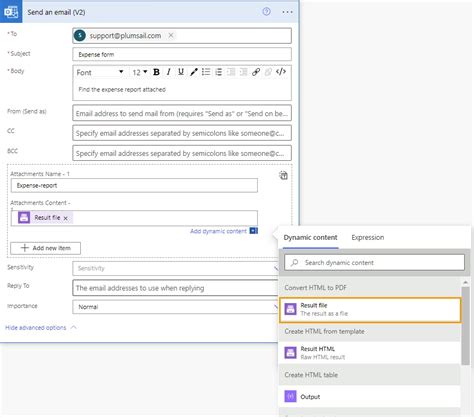Apply italic formatting in body toolbar

(169, 72)
